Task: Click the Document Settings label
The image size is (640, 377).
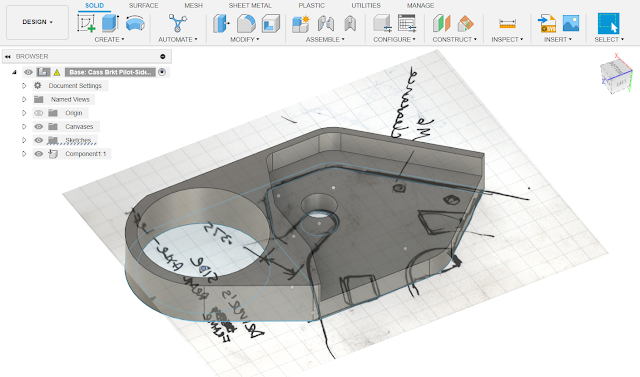Action: pos(75,86)
